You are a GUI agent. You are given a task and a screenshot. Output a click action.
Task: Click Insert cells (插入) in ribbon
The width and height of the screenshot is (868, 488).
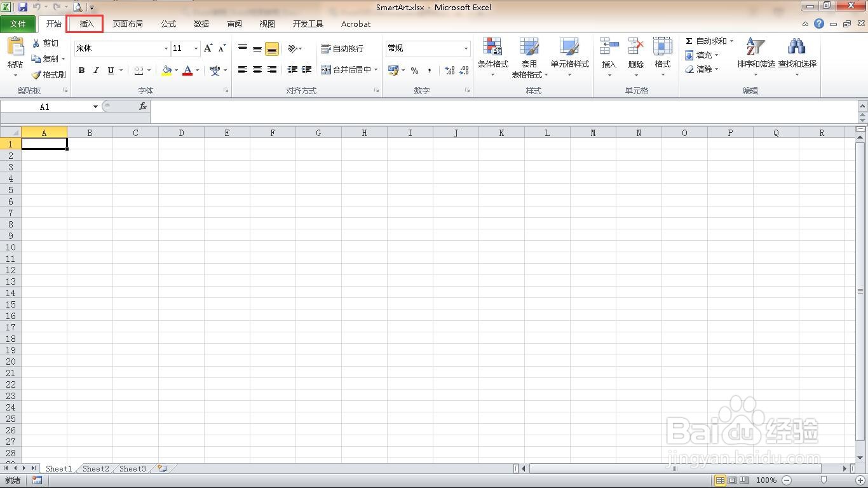click(x=609, y=57)
